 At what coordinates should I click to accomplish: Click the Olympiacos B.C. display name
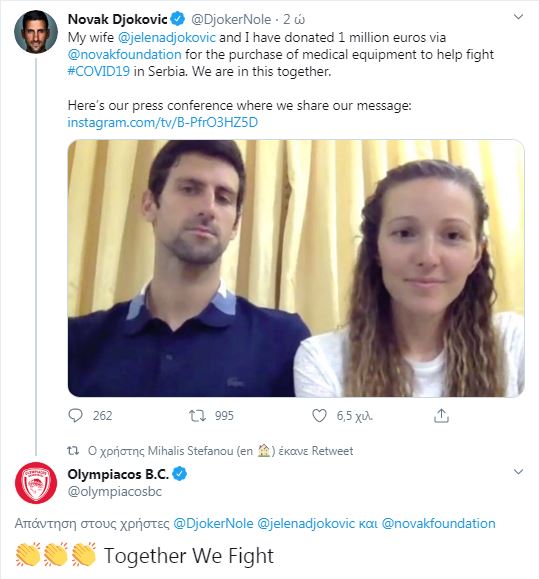(x=118, y=474)
